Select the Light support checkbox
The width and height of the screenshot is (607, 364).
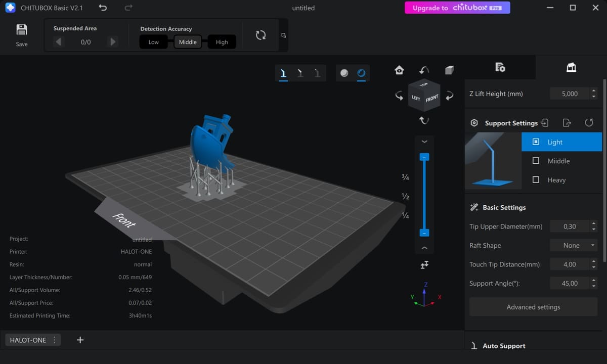(x=536, y=142)
